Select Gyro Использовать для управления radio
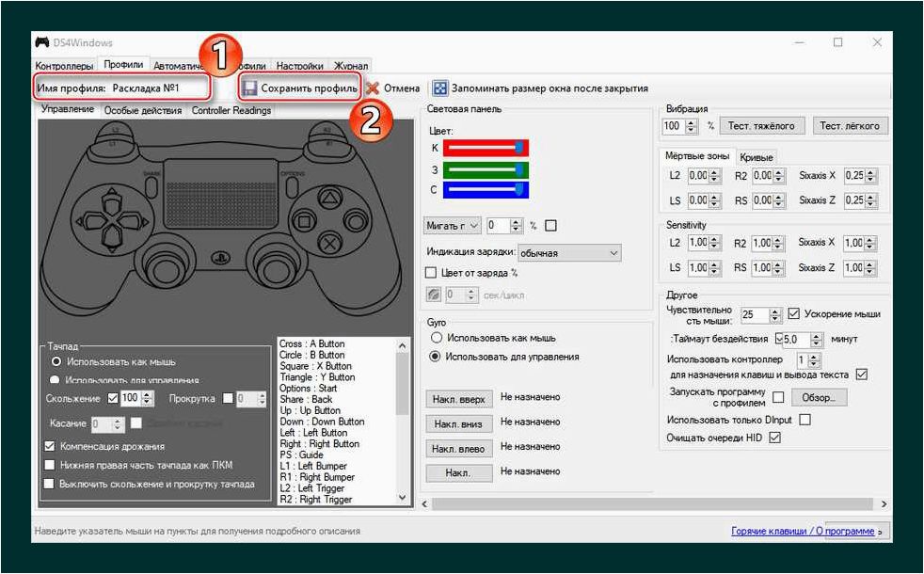 (435, 357)
